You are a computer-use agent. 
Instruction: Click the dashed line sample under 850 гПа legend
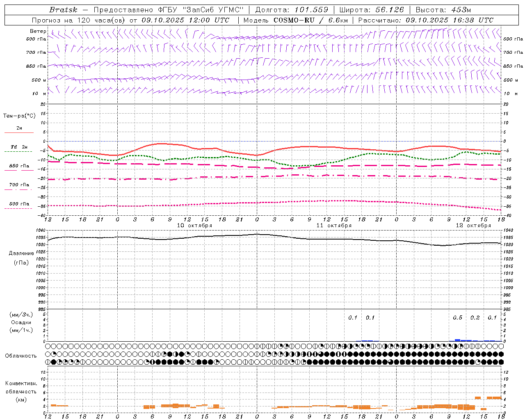[x=19, y=171]
